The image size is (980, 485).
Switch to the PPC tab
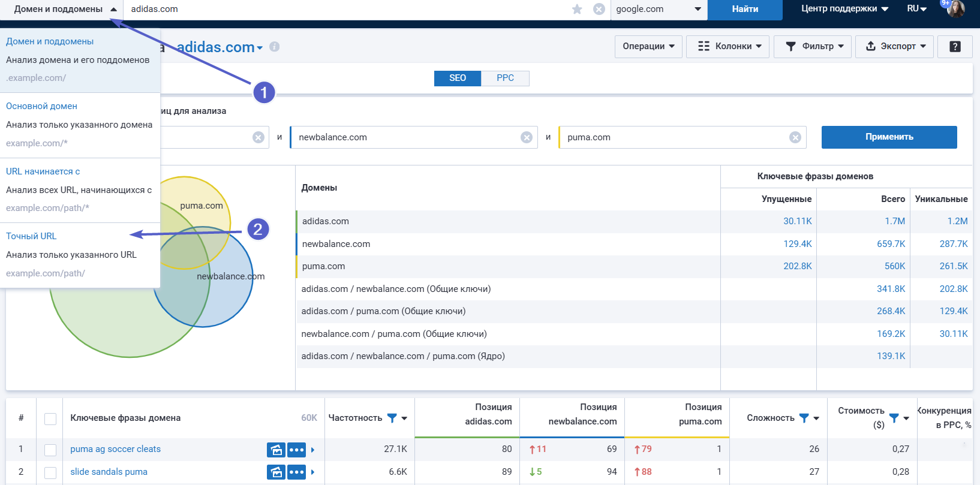(505, 78)
